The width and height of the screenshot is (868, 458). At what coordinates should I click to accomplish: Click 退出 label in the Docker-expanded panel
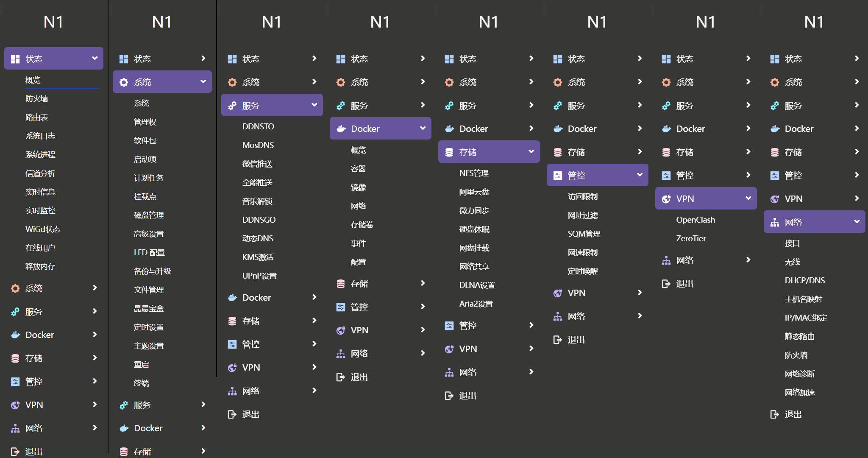359,377
